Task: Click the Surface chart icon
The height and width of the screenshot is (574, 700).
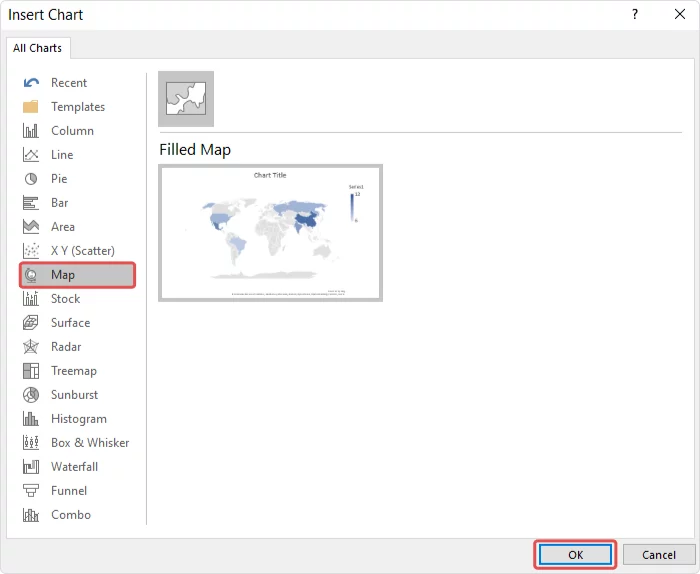Action: pyautogui.click(x=31, y=323)
